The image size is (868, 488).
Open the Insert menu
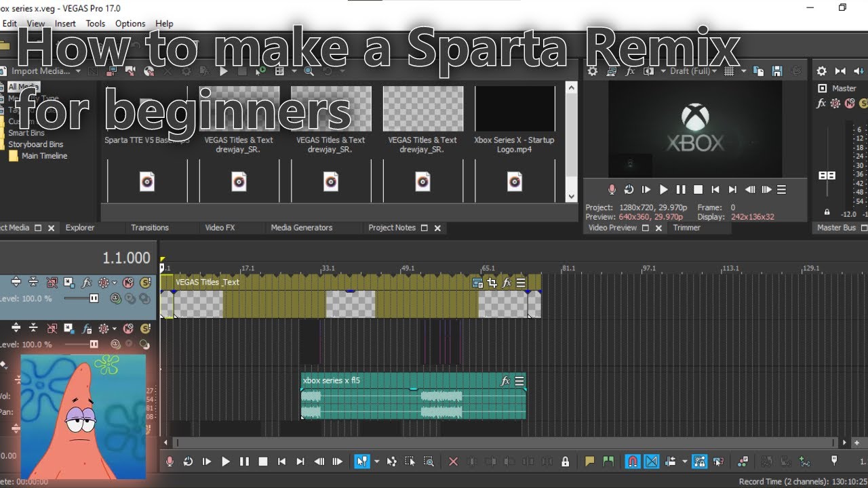65,23
